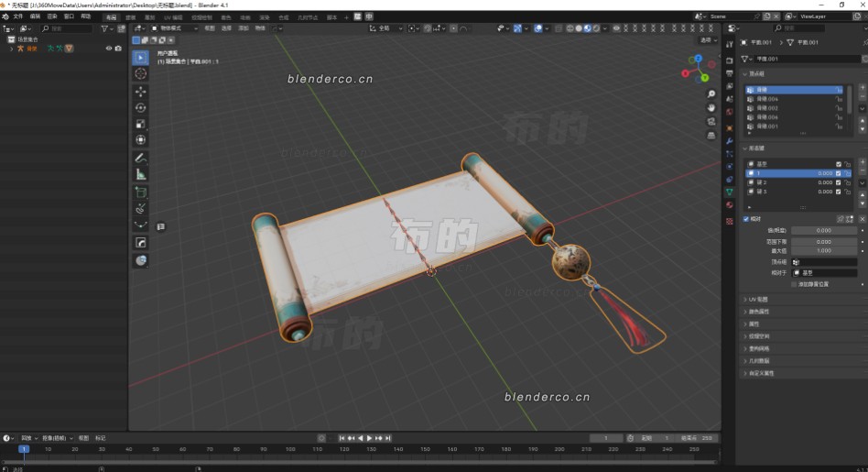Click the current frame number field

tap(605, 438)
